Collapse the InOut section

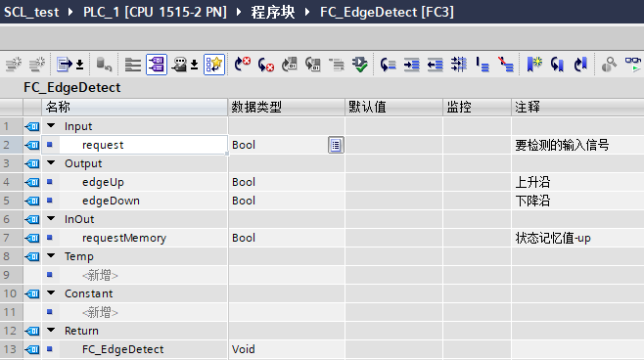[x=51, y=219]
